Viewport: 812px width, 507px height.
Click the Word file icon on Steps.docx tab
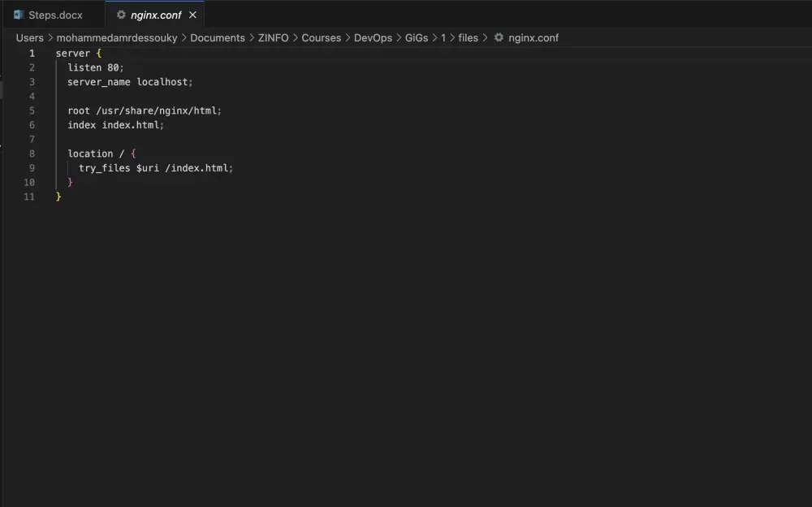tap(19, 15)
